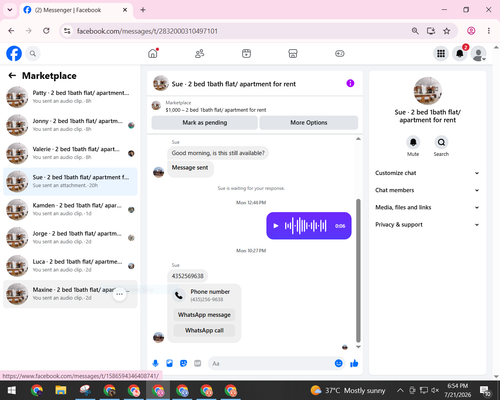Click the Mark as pending button
500x400 pixels.
click(205, 123)
